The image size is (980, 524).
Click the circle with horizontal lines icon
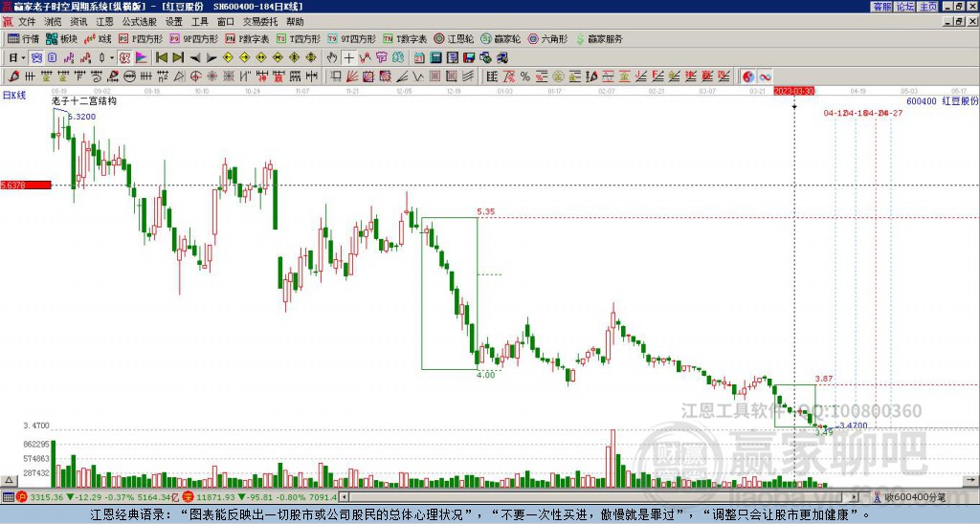129,76
